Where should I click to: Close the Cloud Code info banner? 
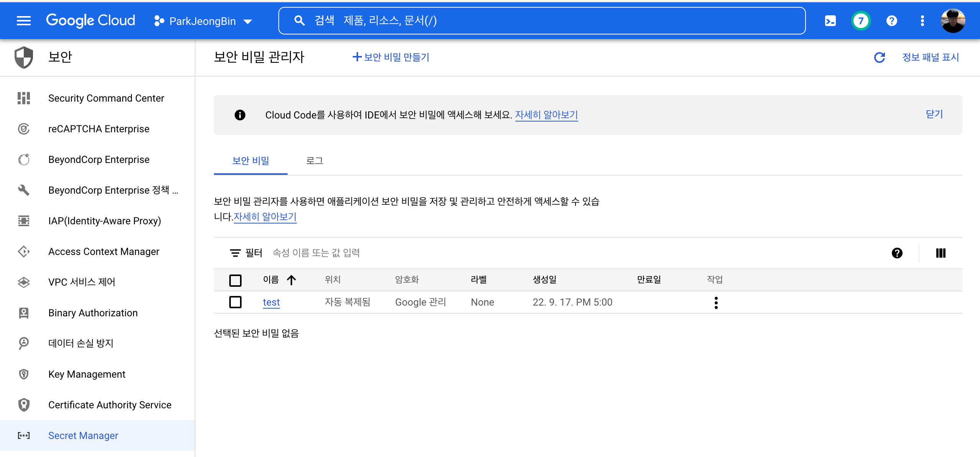(x=934, y=114)
